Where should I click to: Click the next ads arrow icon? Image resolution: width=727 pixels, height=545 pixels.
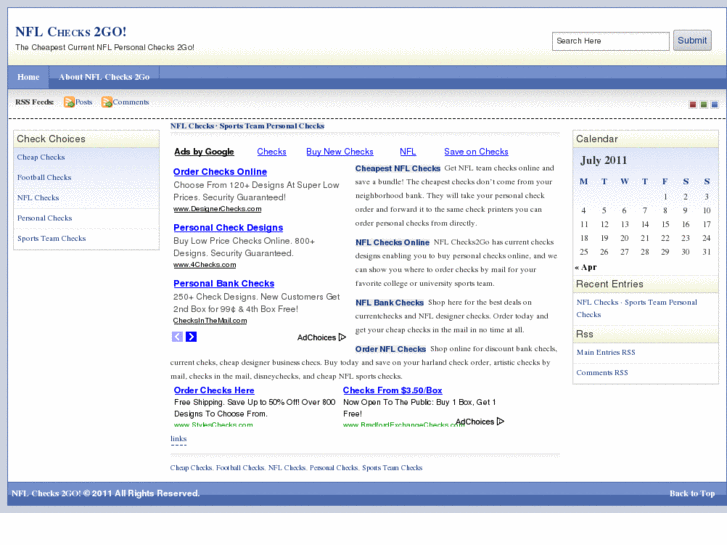[x=191, y=337]
